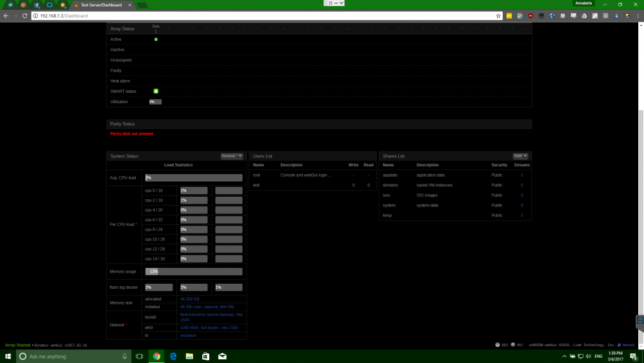Select the test user row
Image resolution: width=644 pixels, height=363 pixels.
click(312, 185)
